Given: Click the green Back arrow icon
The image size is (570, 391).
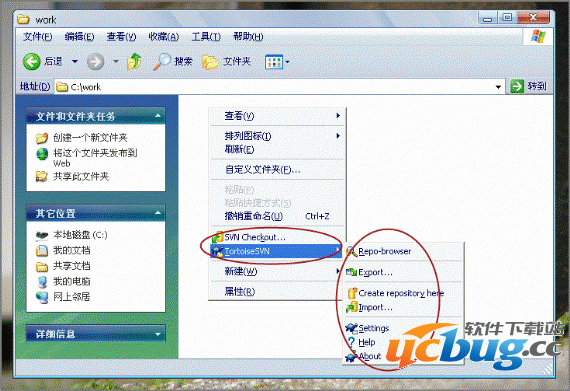Looking at the screenshot, I should 32,61.
